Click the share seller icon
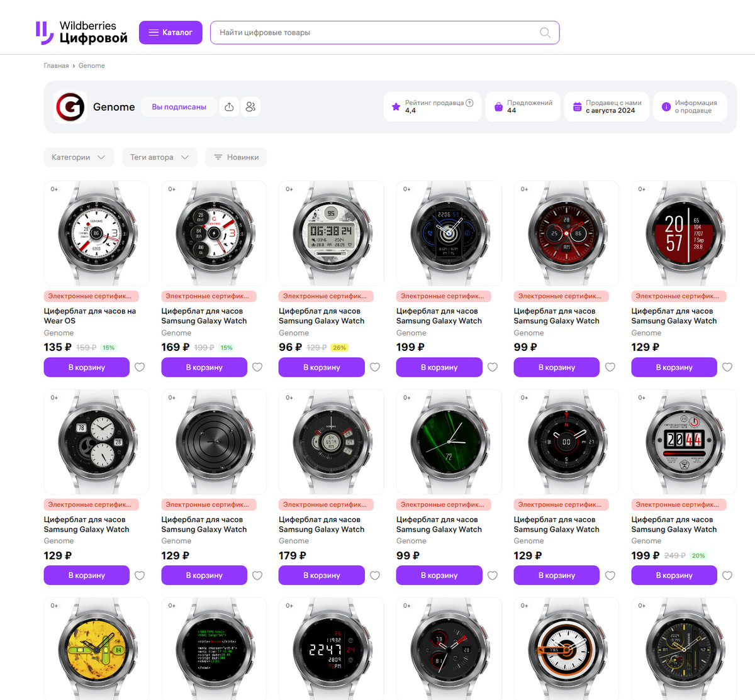Image resolution: width=755 pixels, height=700 pixels. 229,107
